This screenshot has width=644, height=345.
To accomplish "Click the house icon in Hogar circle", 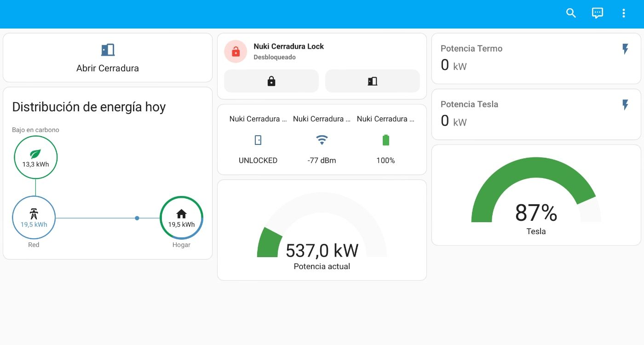I will point(181,214).
